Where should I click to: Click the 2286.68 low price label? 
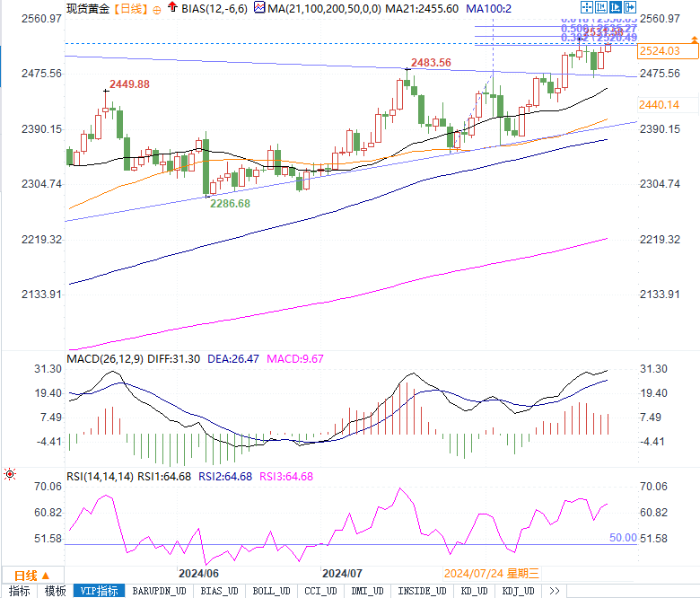pyautogui.click(x=230, y=204)
